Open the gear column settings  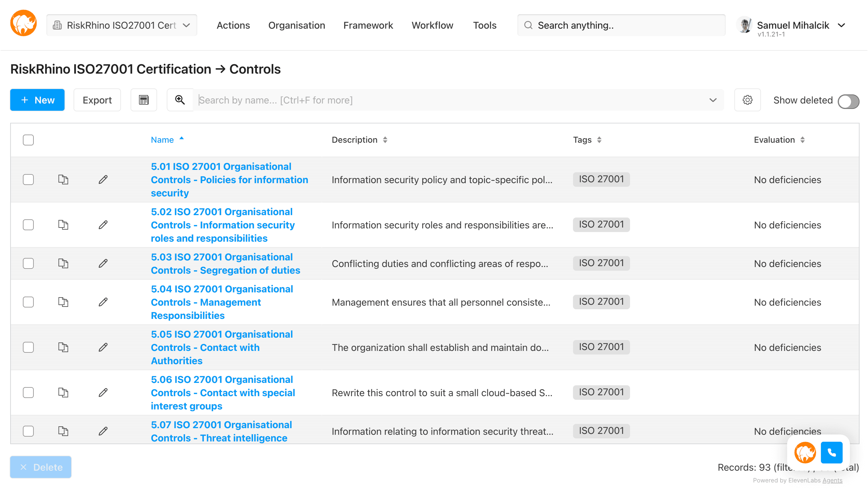[747, 100]
